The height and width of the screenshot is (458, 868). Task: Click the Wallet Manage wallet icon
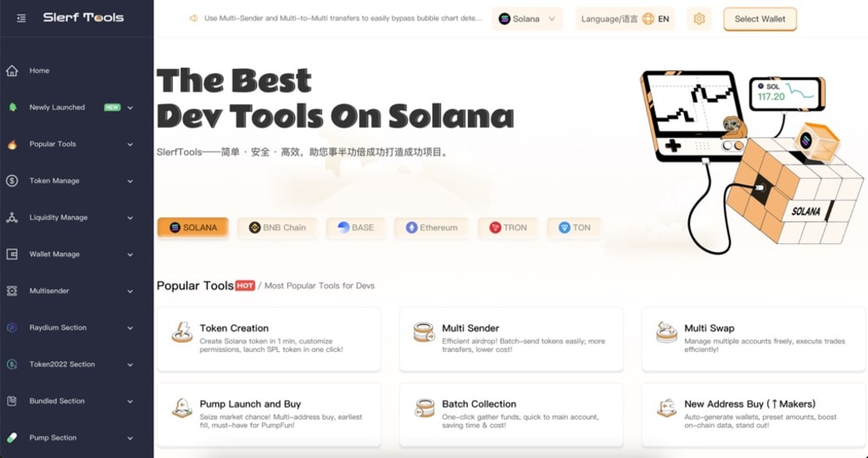tap(12, 254)
